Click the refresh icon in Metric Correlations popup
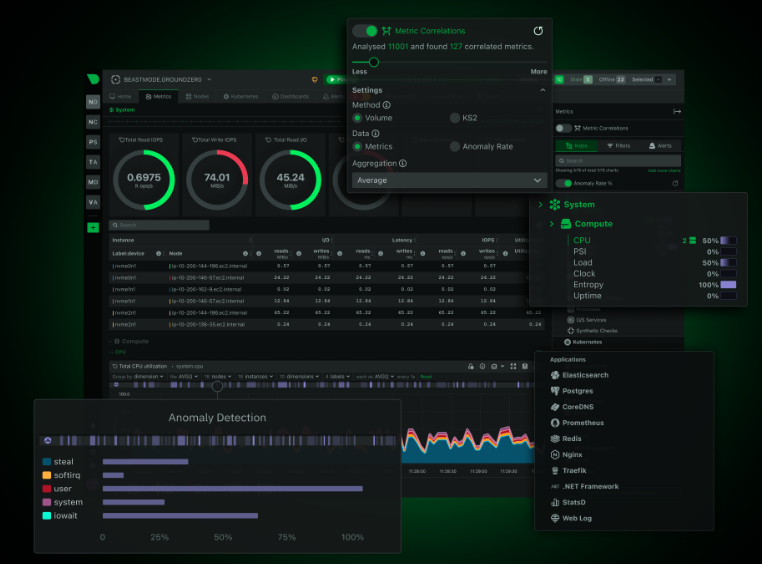This screenshot has width=762, height=564. (x=538, y=31)
